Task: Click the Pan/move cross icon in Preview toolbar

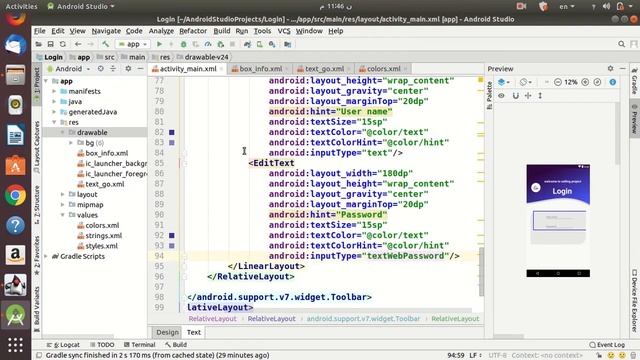Action: (x=528, y=96)
